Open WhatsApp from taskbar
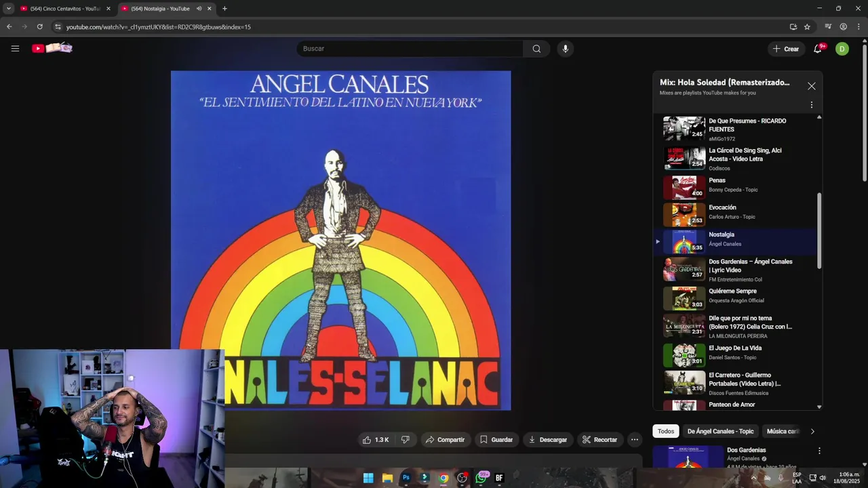Viewport: 868px width, 488px height. coord(481,478)
